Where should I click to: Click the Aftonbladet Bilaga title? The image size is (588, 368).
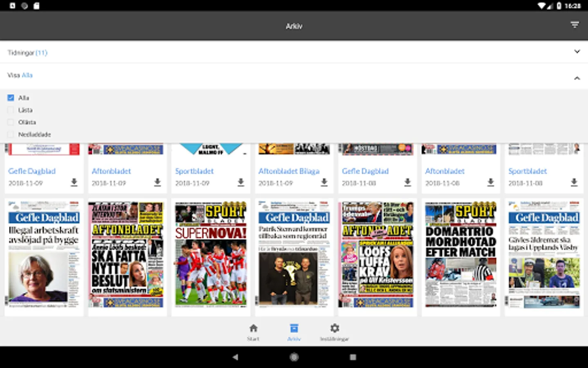point(289,171)
